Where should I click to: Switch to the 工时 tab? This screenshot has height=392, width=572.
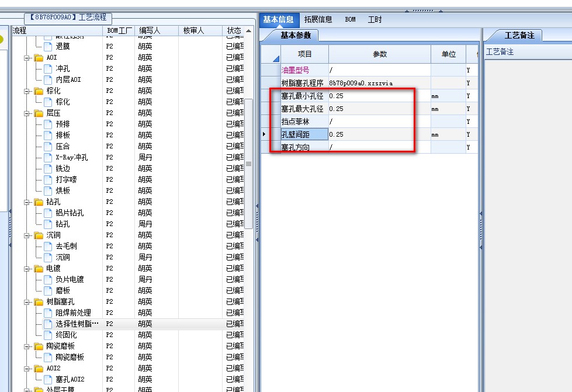click(x=375, y=19)
